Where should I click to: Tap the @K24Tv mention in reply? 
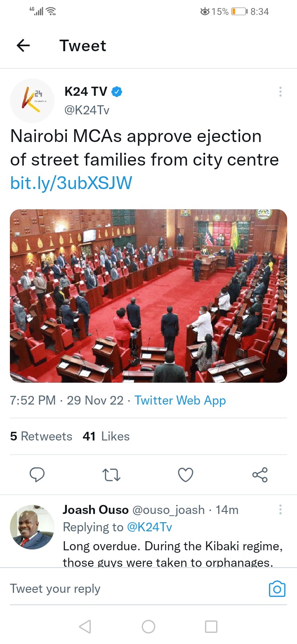(149, 527)
